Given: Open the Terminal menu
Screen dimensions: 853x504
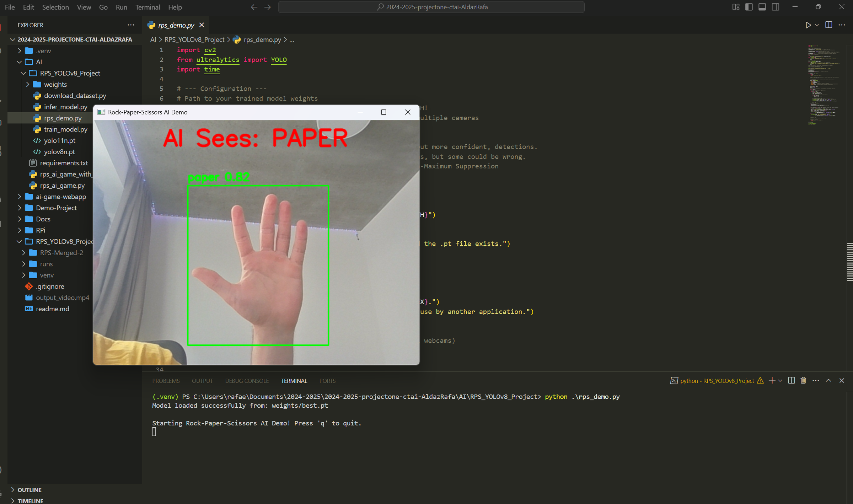Looking at the screenshot, I should coord(147,7).
